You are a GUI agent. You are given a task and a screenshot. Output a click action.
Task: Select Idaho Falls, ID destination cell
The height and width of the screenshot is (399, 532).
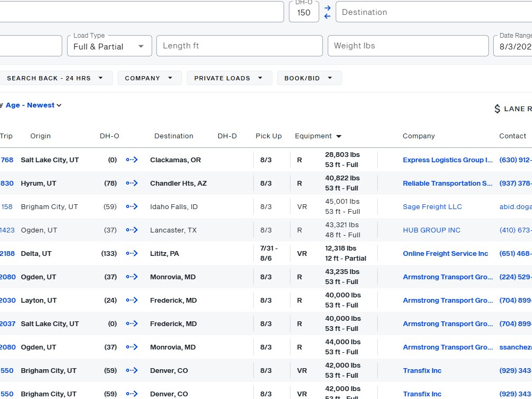pos(174,206)
